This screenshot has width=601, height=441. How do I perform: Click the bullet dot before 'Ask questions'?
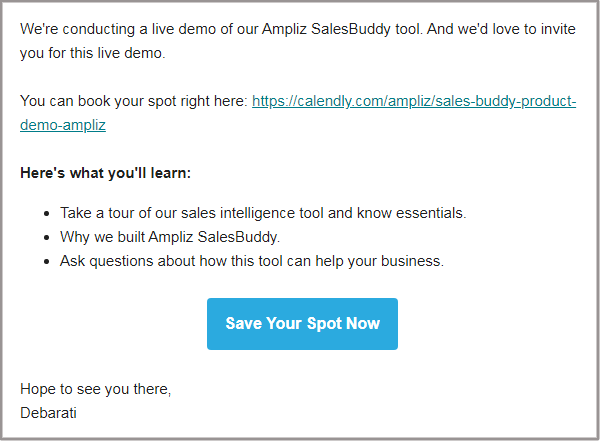(x=47, y=262)
